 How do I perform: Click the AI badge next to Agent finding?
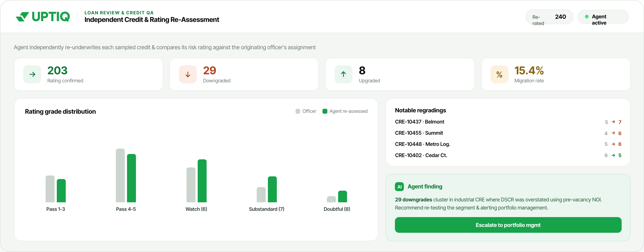pos(399,187)
